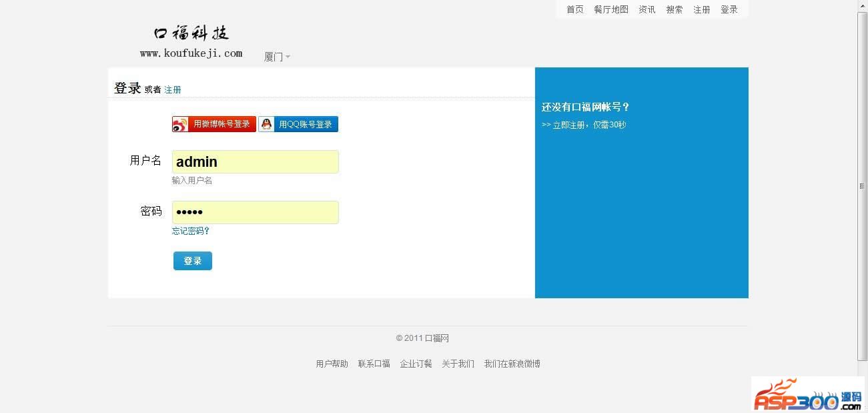Click the QQ penguin icon

[266, 124]
